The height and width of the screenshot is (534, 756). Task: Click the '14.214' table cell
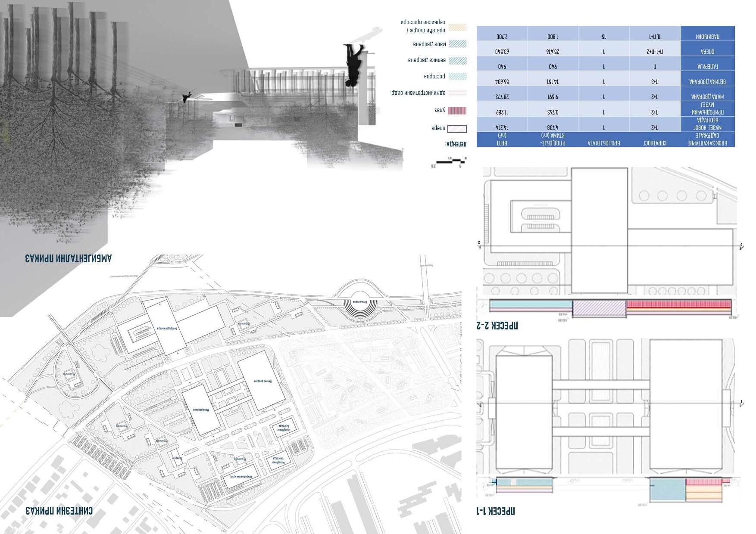click(x=502, y=127)
